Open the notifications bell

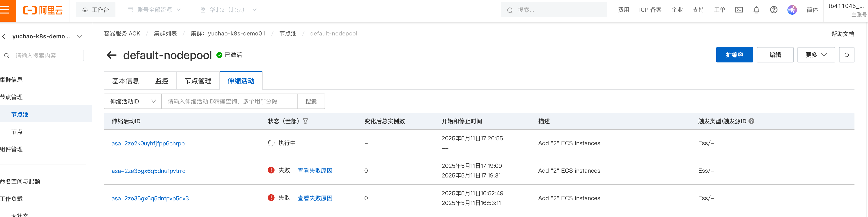(756, 10)
